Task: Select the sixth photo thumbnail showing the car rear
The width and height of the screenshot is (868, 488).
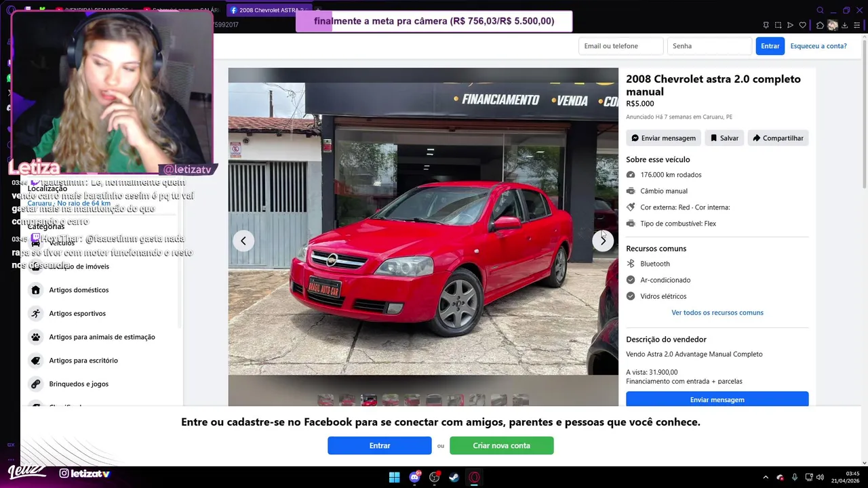Action: pos(434,401)
